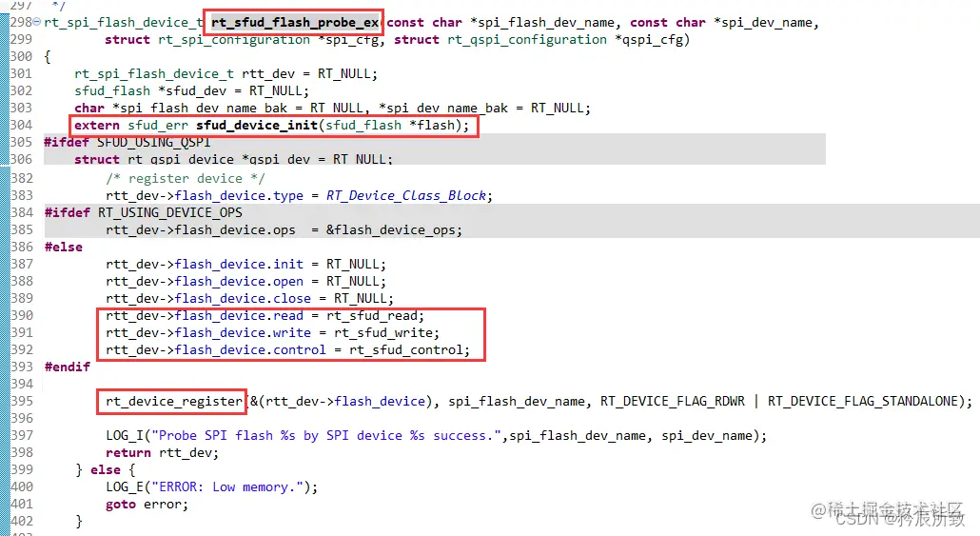The width and height of the screenshot is (980, 536).
Task: Click the /* register device */ comment
Action: coord(185,179)
